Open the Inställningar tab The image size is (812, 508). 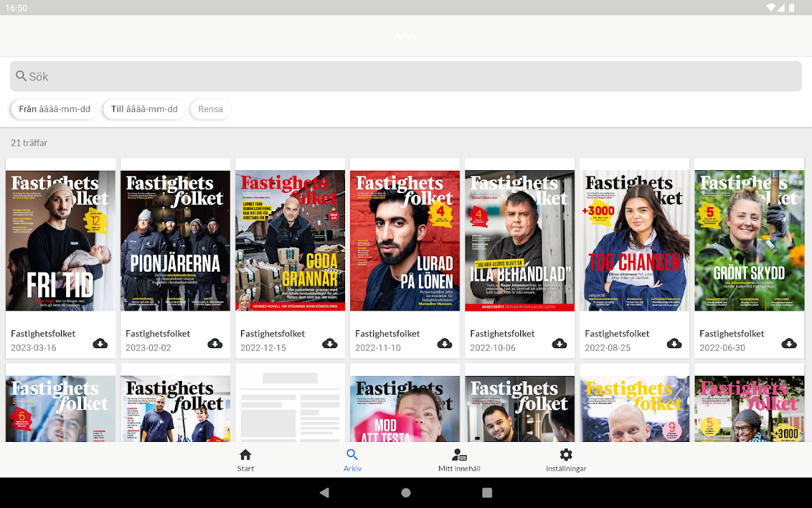click(566, 460)
